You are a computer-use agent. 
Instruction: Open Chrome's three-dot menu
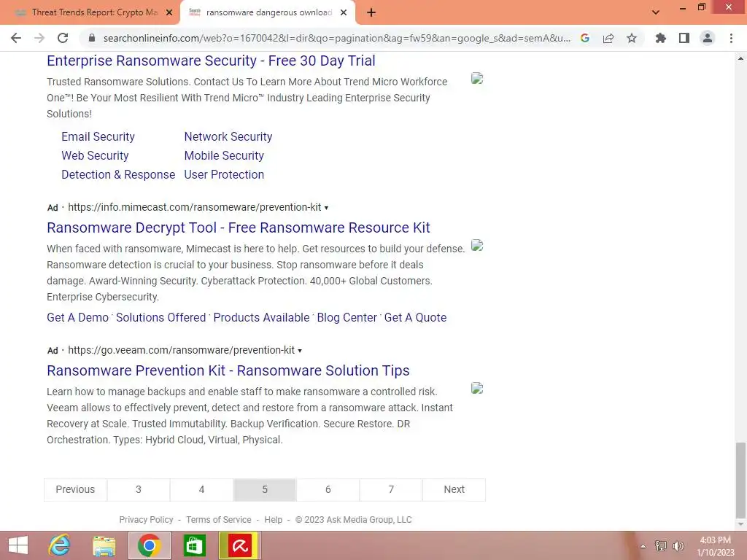(x=731, y=38)
